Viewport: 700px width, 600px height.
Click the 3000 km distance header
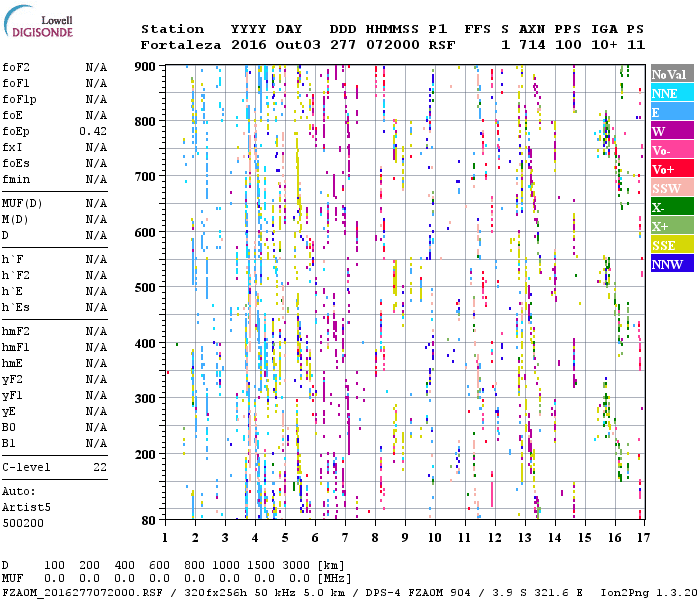(296, 566)
